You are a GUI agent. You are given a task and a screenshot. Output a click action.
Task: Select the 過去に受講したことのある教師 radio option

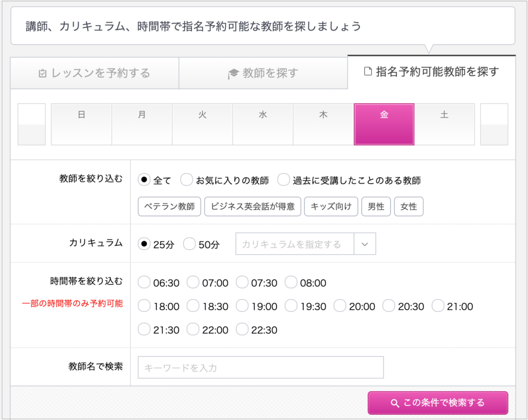pos(284,180)
